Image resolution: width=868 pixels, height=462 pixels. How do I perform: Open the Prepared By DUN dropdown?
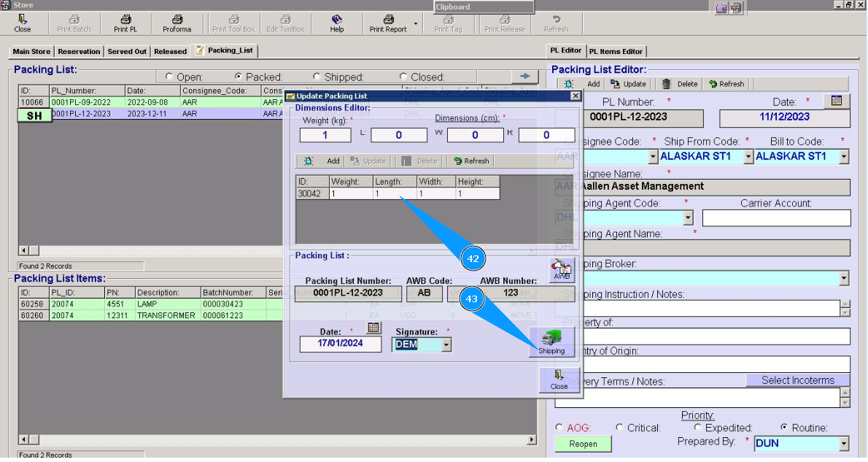coord(844,443)
